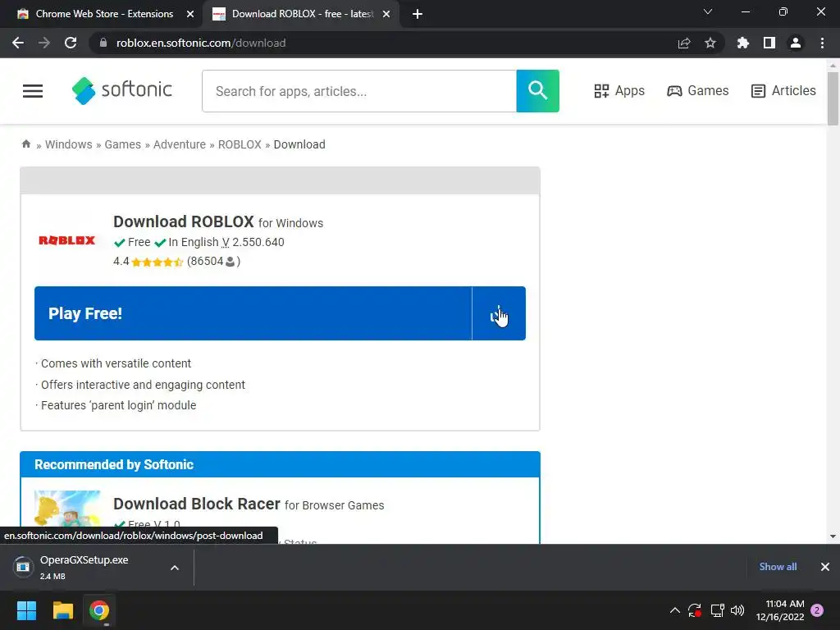Go back using the browser back arrow
The height and width of the screenshot is (630, 840).
18,43
